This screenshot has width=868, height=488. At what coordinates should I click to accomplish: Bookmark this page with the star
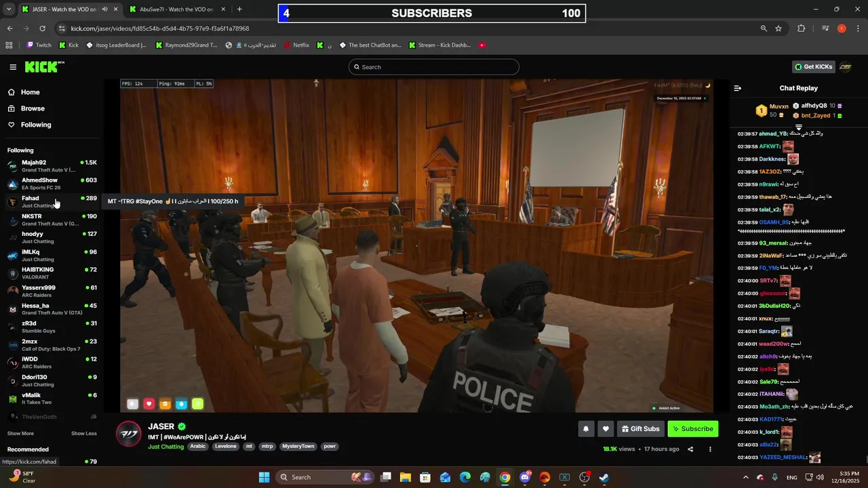coord(778,28)
